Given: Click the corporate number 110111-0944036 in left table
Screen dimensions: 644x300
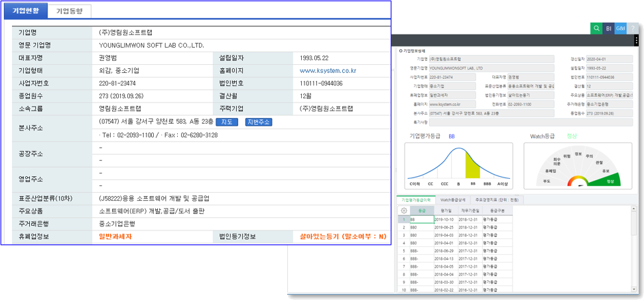Looking at the screenshot, I should click(x=322, y=83).
